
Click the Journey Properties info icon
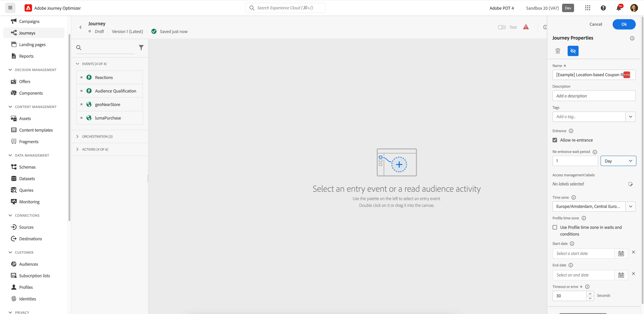[632, 38]
